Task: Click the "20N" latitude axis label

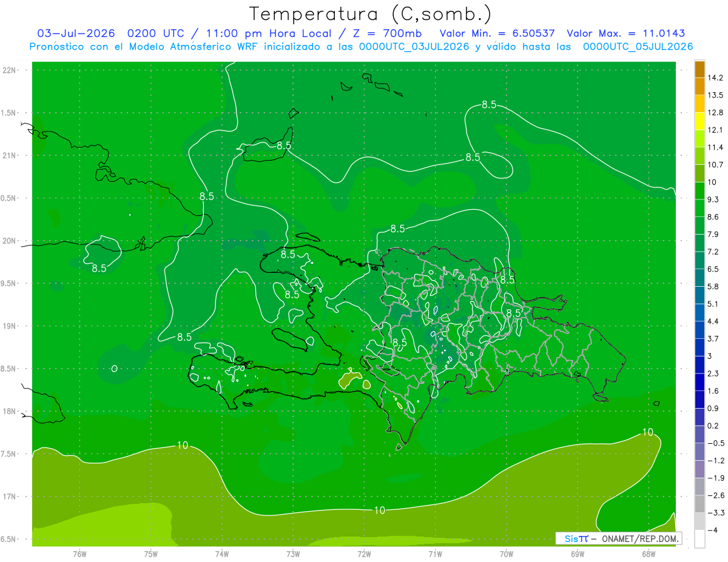Action: (x=10, y=241)
